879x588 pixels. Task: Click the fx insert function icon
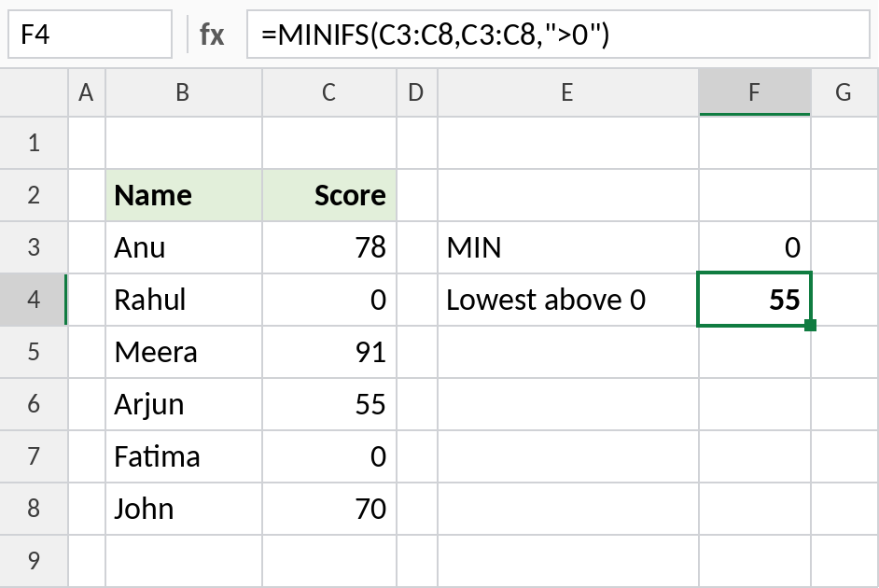coord(212,35)
